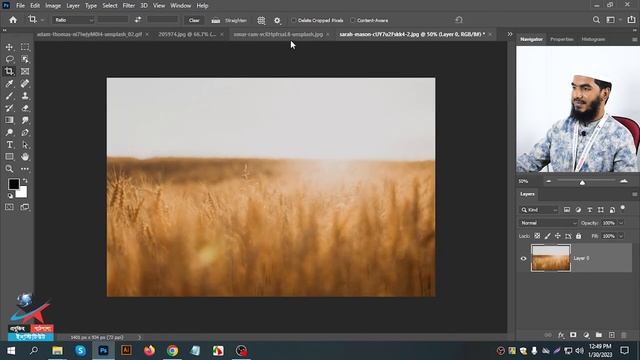Toggle the layer filtering switch

click(622, 208)
